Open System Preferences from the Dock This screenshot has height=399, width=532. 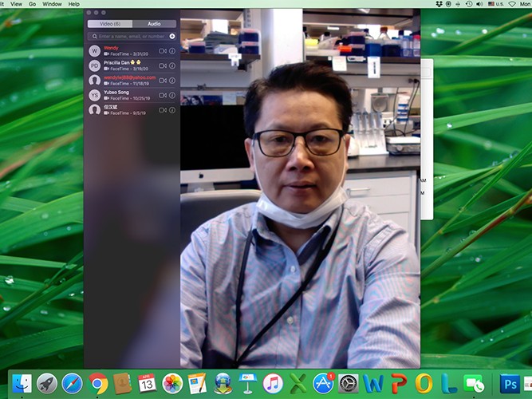pyautogui.click(x=348, y=384)
